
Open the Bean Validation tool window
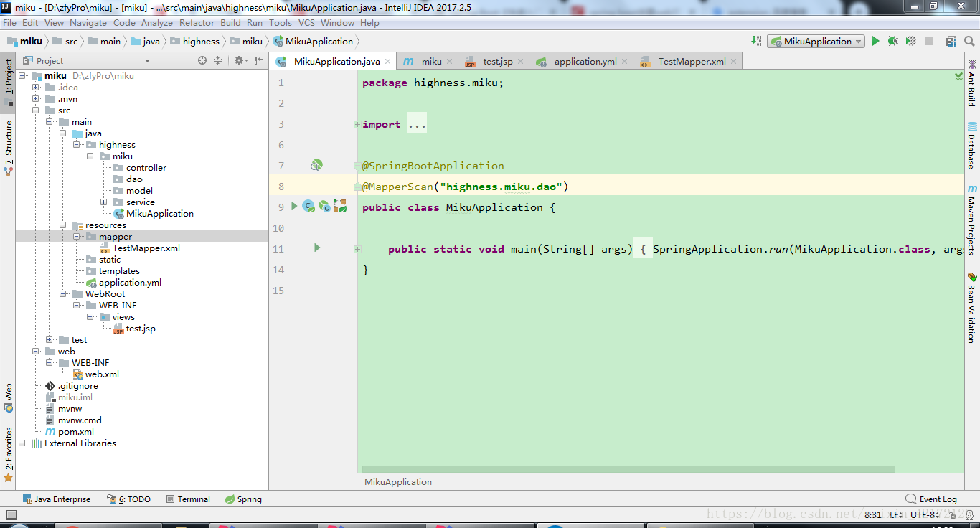coord(972,307)
